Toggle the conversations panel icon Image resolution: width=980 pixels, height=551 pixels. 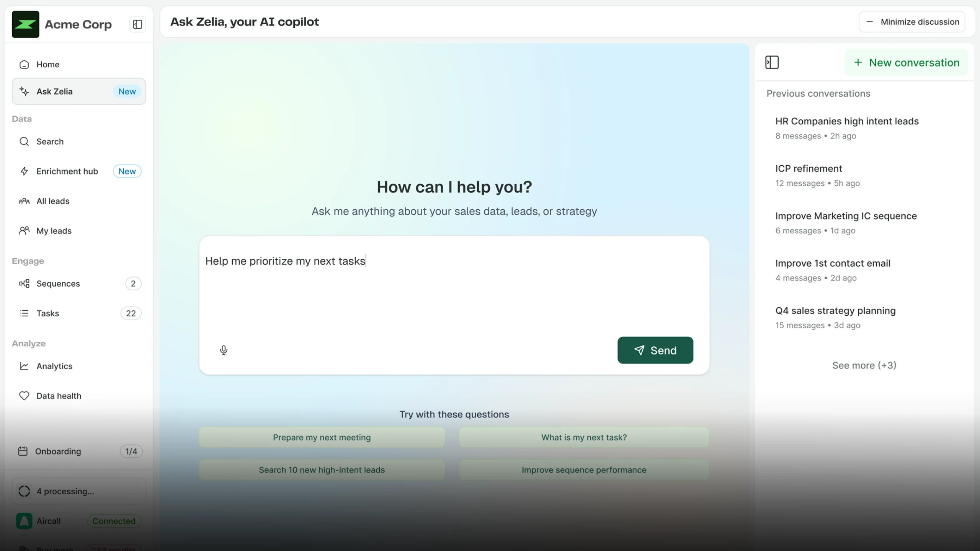tap(772, 62)
